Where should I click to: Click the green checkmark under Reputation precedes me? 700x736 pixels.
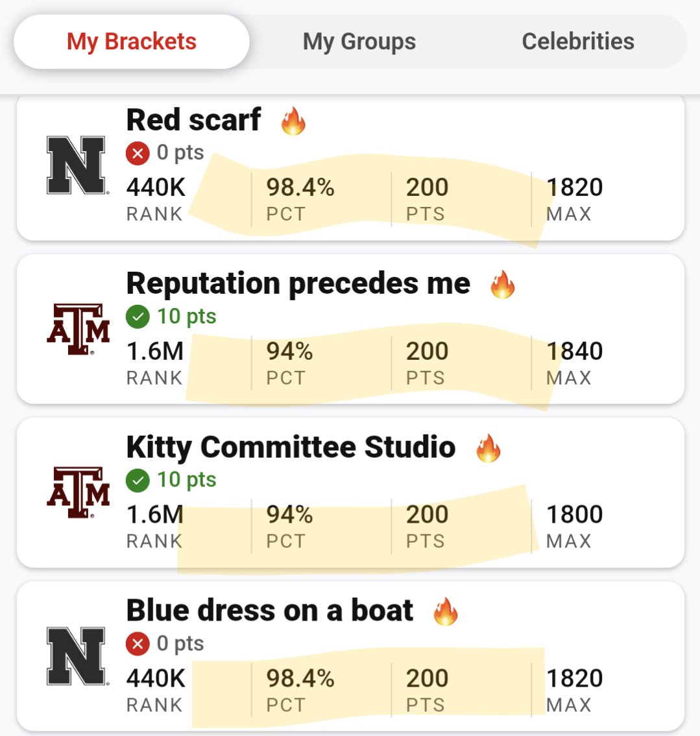point(138,317)
